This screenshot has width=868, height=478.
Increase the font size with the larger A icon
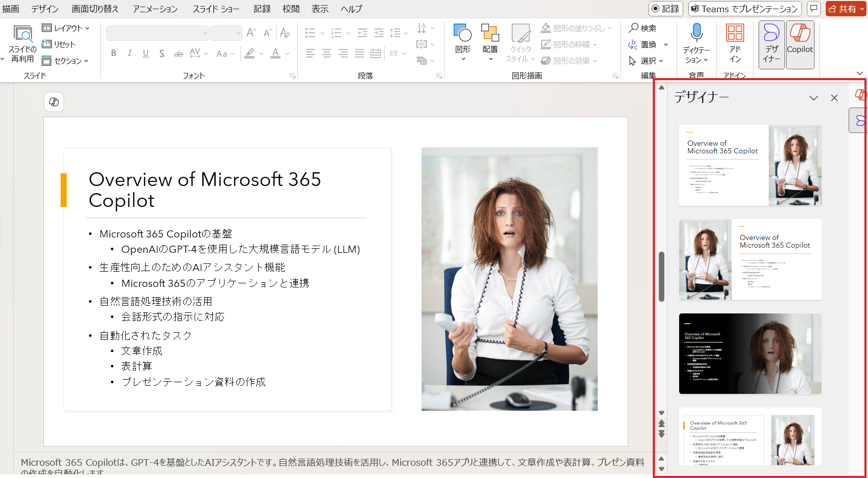click(x=251, y=33)
